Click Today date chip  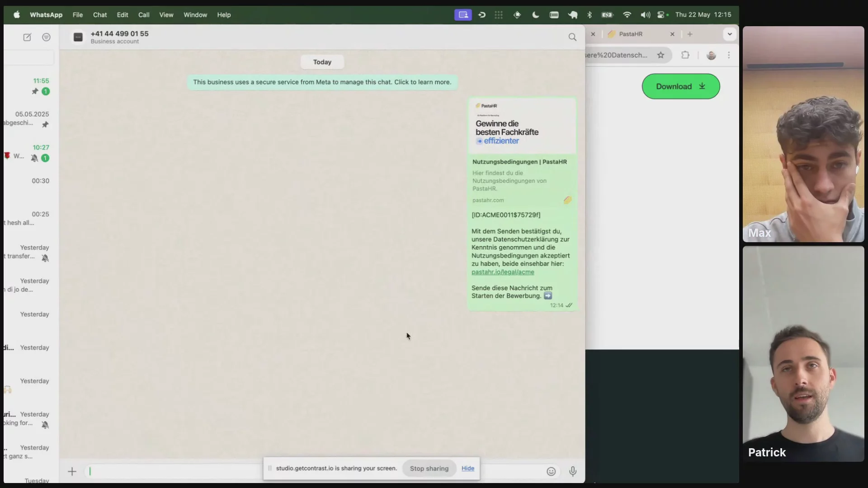pos(322,62)
